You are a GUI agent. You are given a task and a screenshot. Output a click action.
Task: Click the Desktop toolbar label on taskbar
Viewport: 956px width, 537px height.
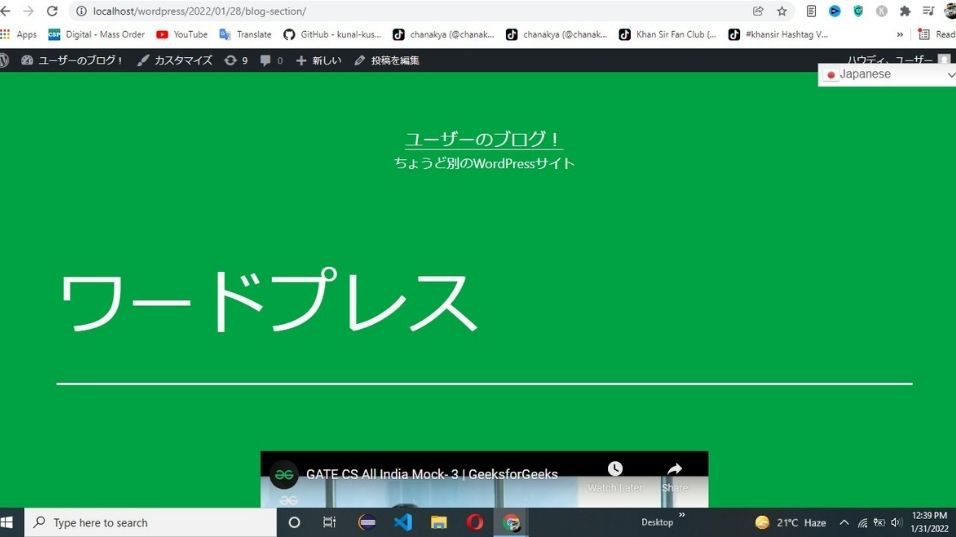[x=657, y=522]
